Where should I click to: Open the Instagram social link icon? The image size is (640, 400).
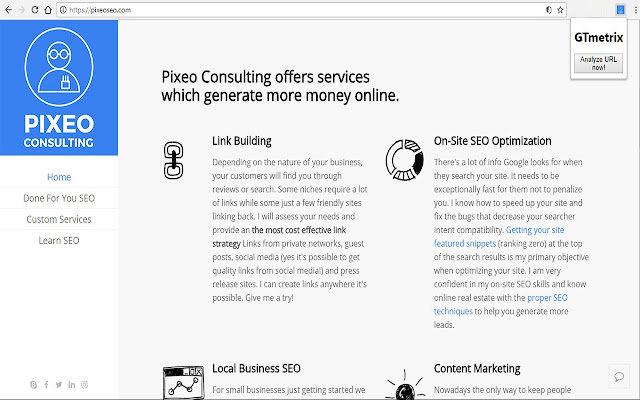[85, 384]
